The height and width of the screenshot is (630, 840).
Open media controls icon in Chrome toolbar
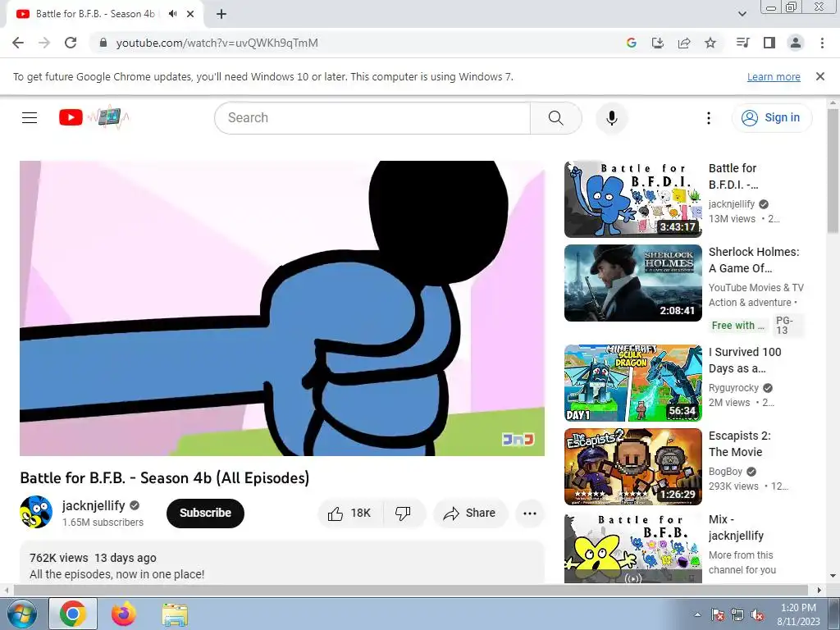coord(743,43)
